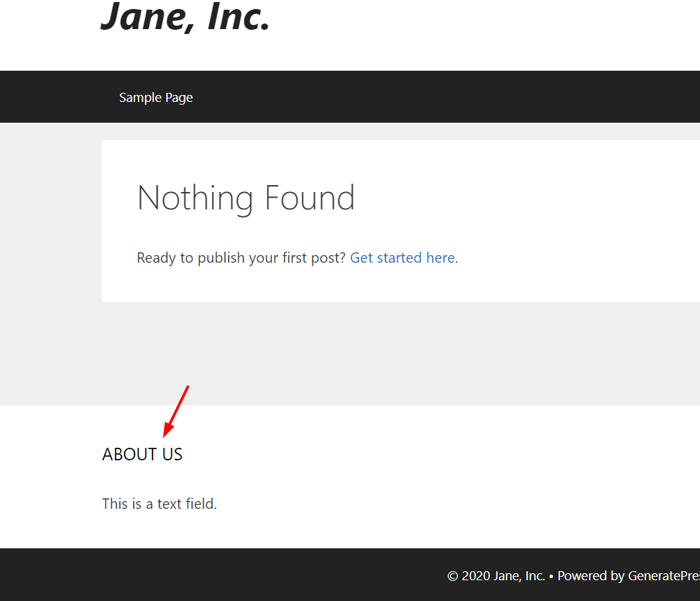
Task: Click the bullet separator in the footer text
Action: pos(552,577)
